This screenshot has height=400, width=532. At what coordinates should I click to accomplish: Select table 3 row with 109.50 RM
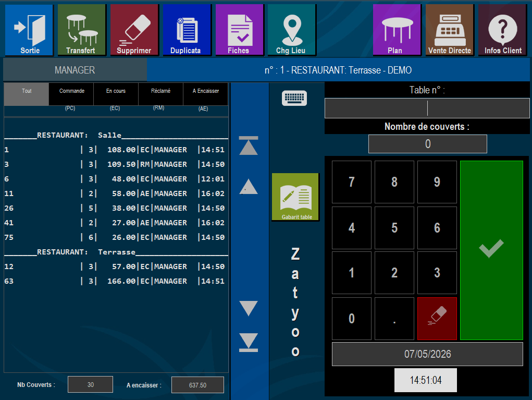(116, 164)
